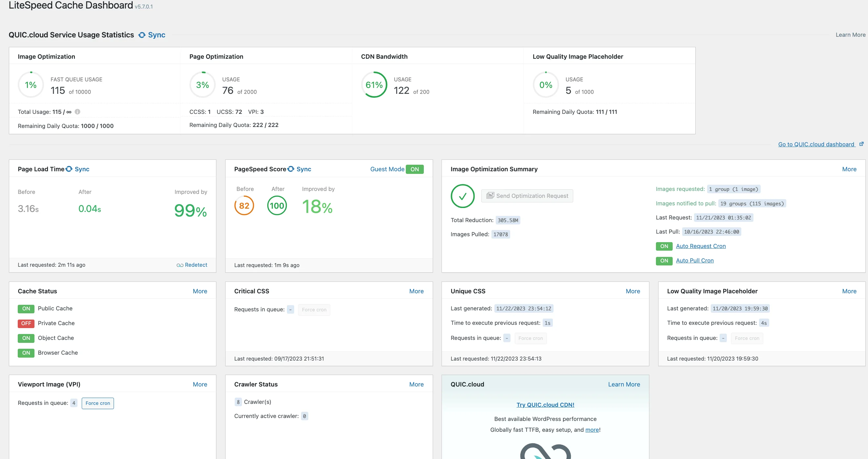
Task: Open More for Cache Status
Action: [200, 291]
